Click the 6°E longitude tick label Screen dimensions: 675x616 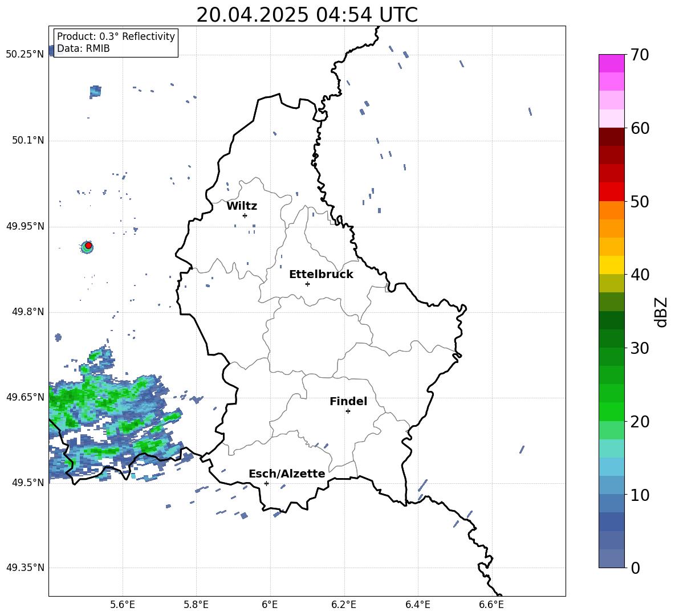(x=270, y=605)
